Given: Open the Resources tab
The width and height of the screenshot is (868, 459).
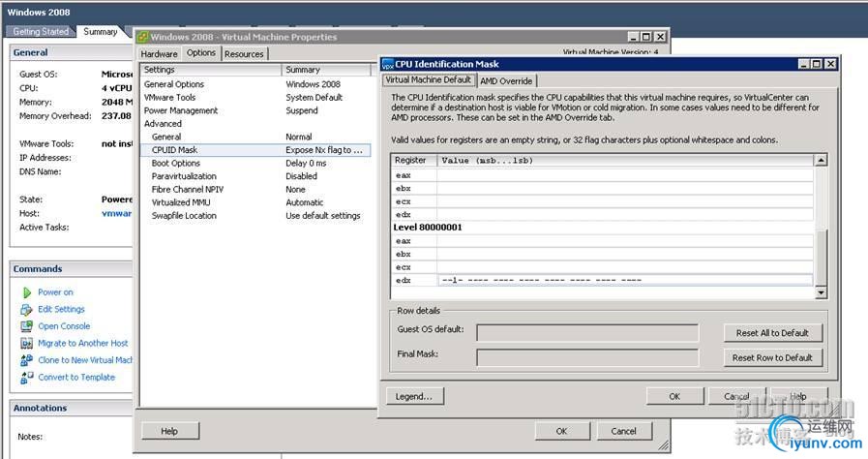Looking at the screenshot, I should [x=244, y=53].
